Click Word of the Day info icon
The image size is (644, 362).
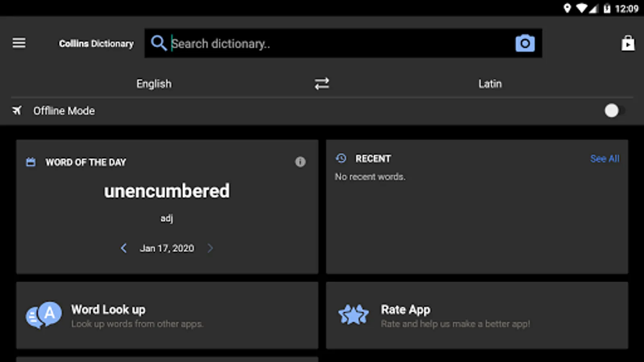pyautogui.click(x=300, y=162)
